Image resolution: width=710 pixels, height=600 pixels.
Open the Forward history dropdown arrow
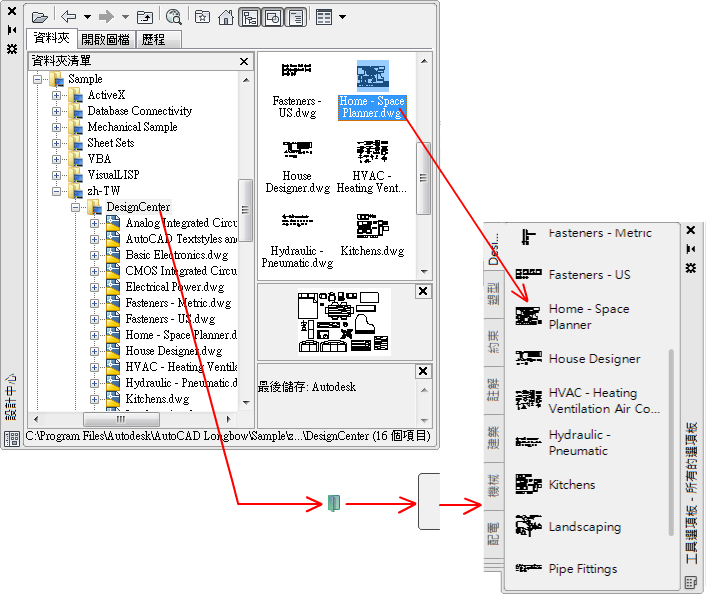click(125, 17)
